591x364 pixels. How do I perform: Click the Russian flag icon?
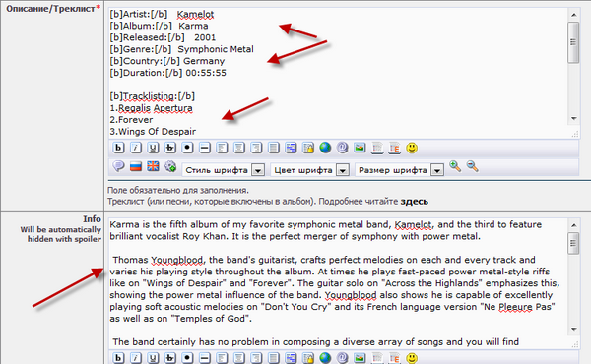click(136, 166)
